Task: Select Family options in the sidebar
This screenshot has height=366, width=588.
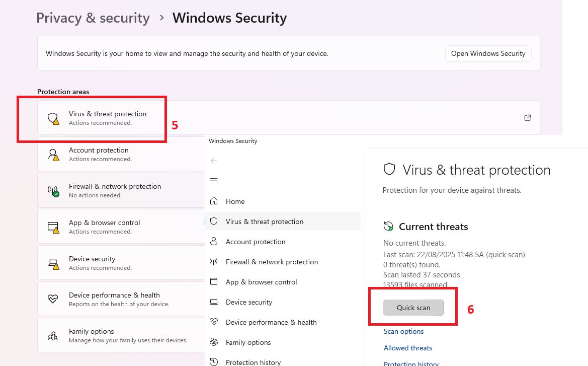Action: pyautogui.click(x=282, y=342)
